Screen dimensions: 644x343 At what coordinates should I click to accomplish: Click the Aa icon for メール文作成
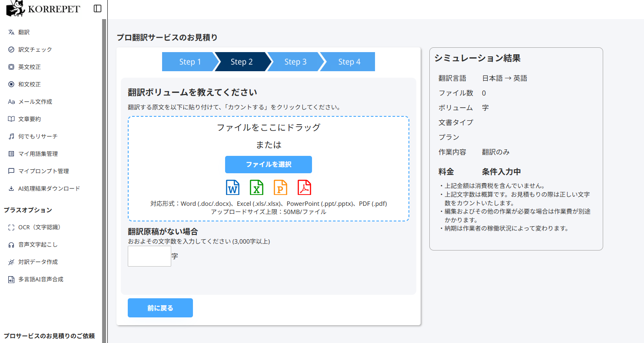pos(11,102)
